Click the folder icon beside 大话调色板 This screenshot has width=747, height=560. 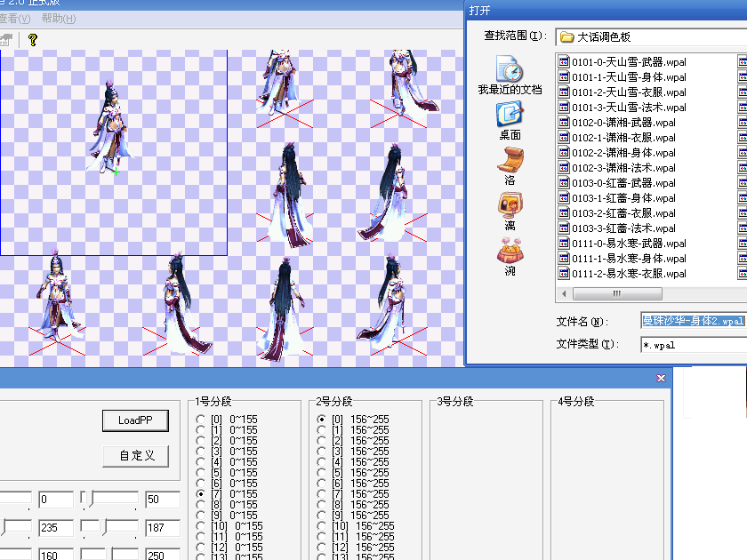point(566,36)
